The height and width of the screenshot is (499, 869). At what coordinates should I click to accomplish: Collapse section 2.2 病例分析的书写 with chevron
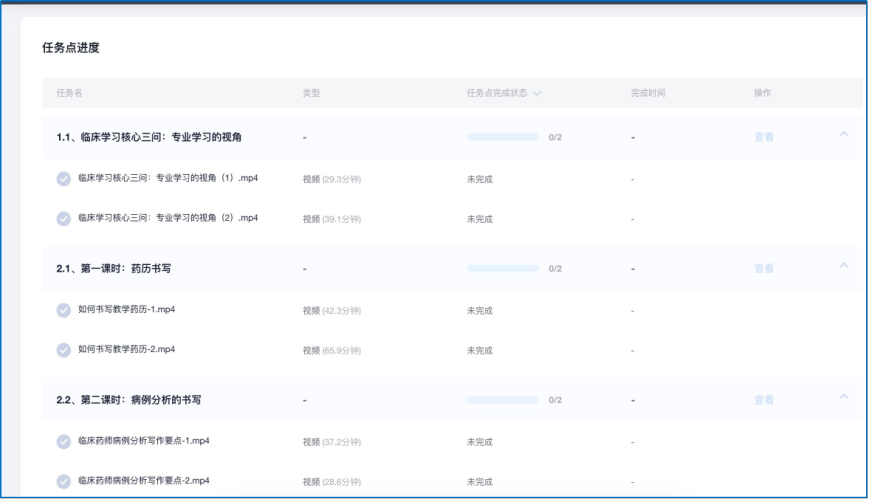843,397
